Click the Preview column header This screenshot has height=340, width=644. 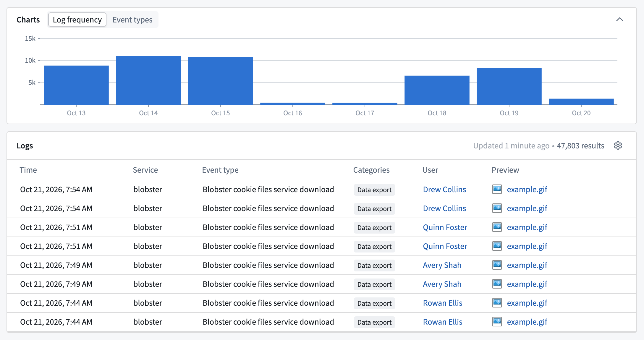pos(505,170)
